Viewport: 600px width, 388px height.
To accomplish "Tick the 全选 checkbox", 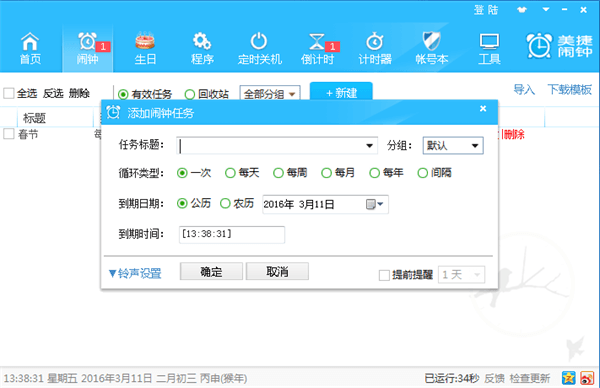I will point(8,93).
